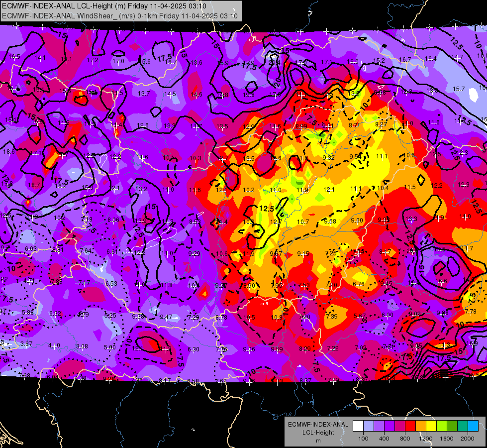This screenshot has height=448, width=487.
Task: Click the grid value '15.7' on map
Action: (459, 89)
